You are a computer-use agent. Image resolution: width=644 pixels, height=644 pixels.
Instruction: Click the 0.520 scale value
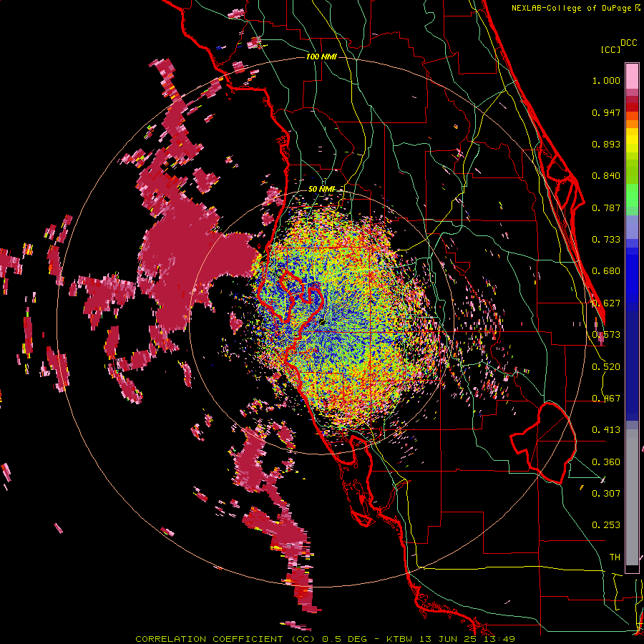tap(606, 367)
